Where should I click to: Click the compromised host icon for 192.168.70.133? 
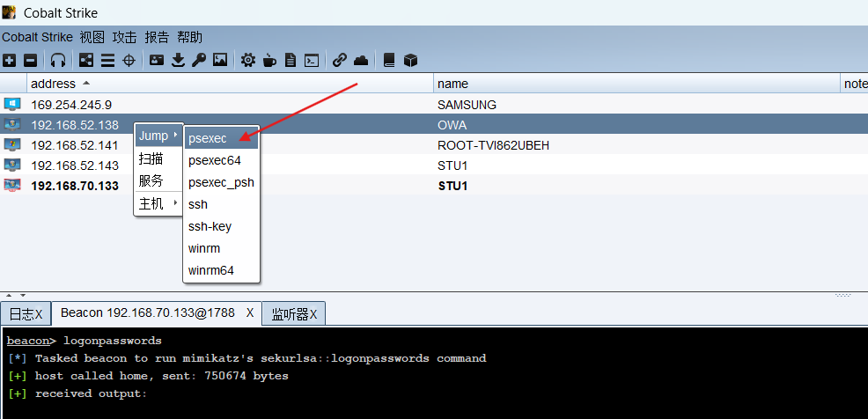point(12,186)
